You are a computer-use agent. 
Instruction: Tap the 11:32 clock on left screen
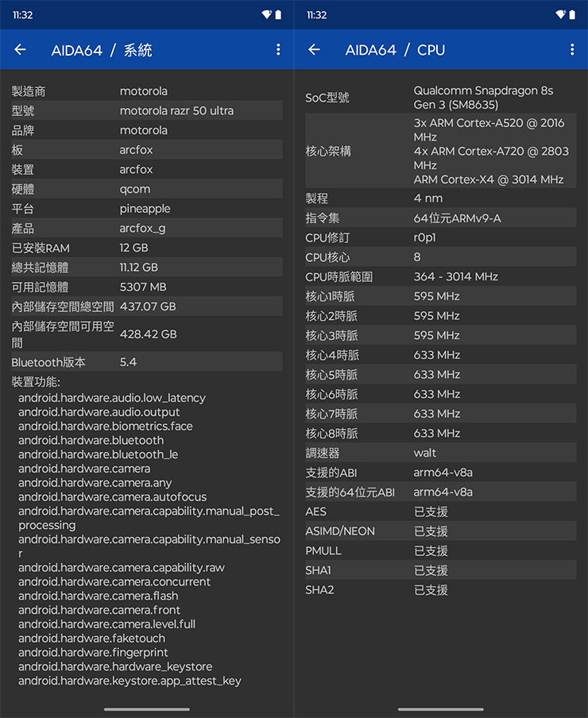point(22,14)
